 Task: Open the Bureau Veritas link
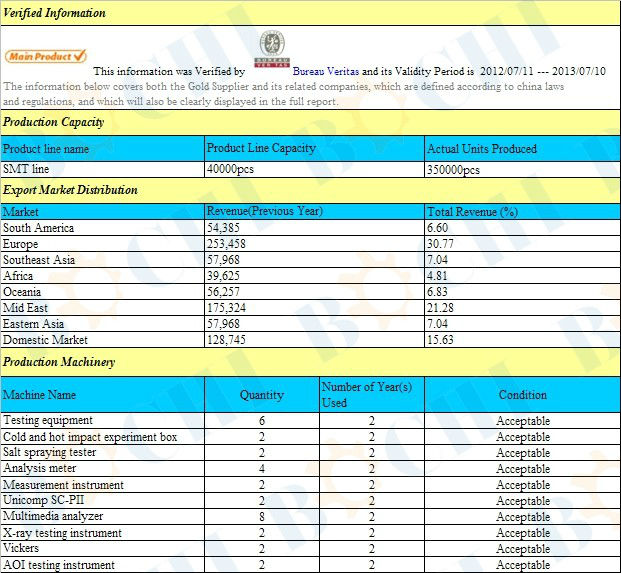[326, 71]
